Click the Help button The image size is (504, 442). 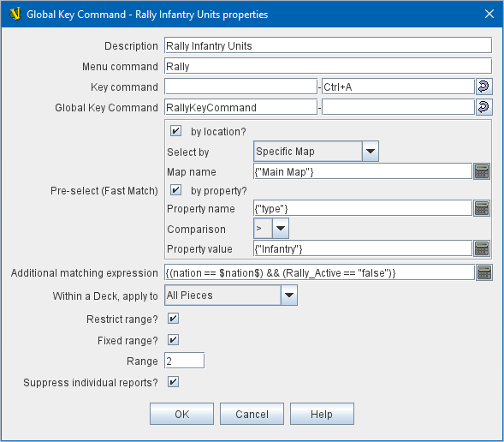click(x=322, y=414)
